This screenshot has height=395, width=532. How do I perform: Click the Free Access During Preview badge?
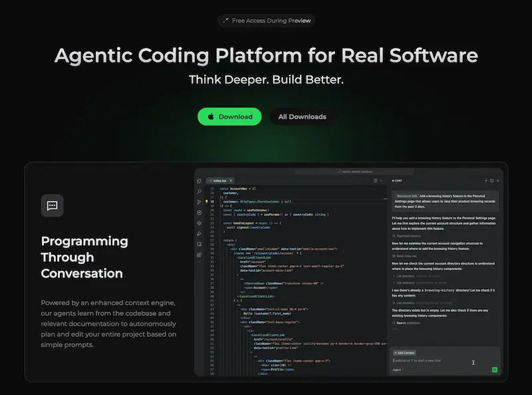click(x=267, y=21)
